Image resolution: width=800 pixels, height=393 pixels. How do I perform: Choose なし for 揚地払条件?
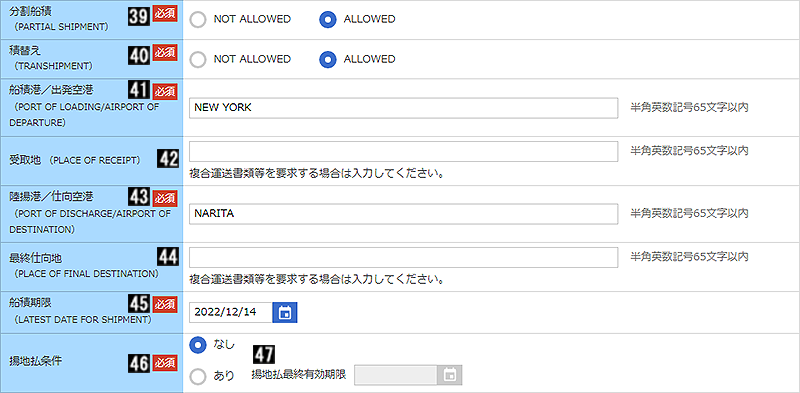(197, 346)
